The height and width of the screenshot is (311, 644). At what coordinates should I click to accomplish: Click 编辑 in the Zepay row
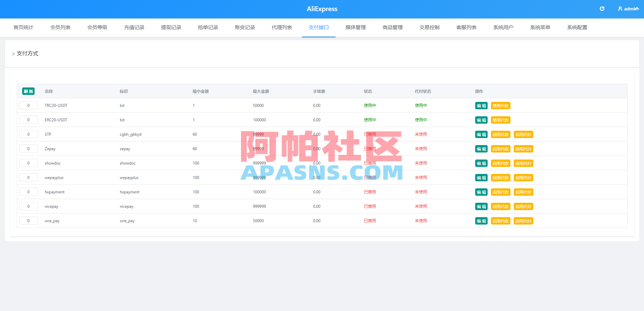tap(481, 149)
